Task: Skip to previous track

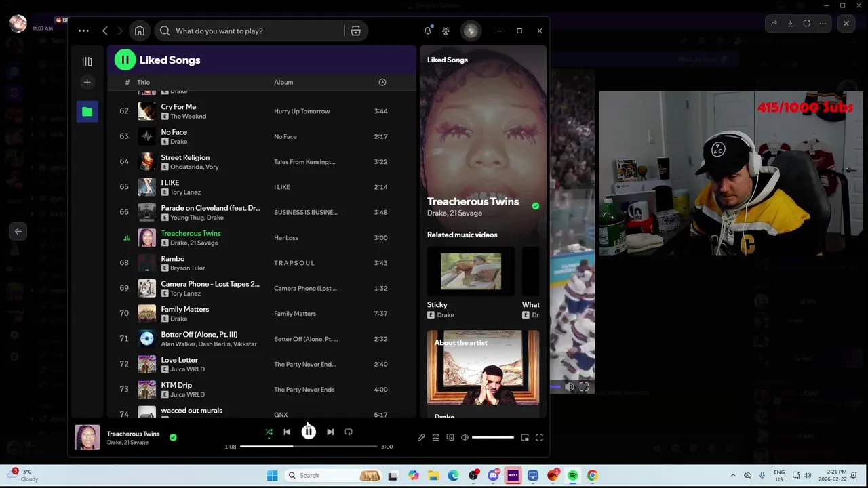Action: 287,432
